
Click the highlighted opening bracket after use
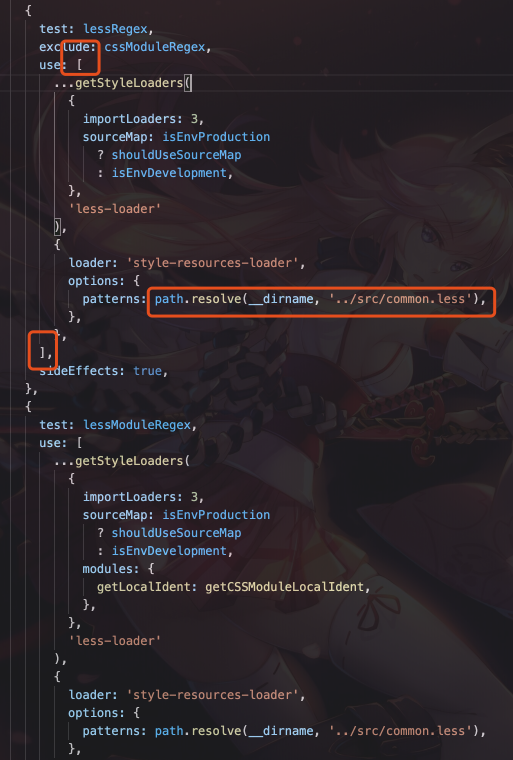click(x=79, y=65)
